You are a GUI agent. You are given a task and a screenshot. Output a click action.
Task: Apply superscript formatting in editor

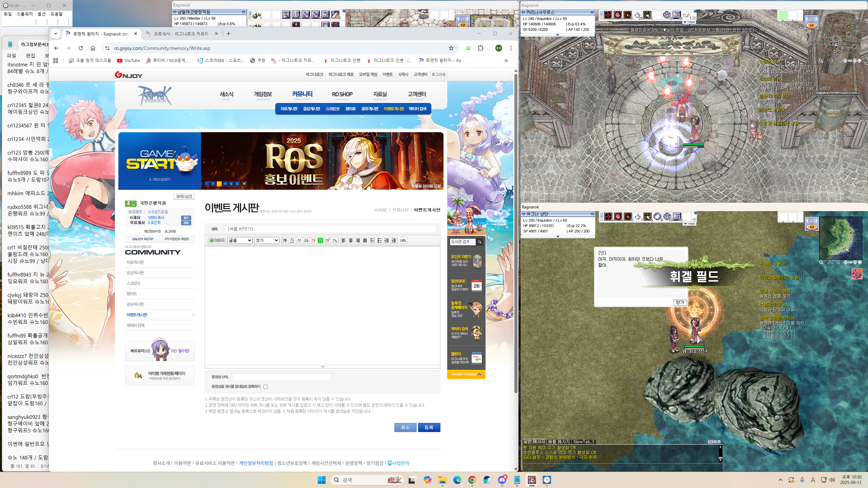(328, 240)
